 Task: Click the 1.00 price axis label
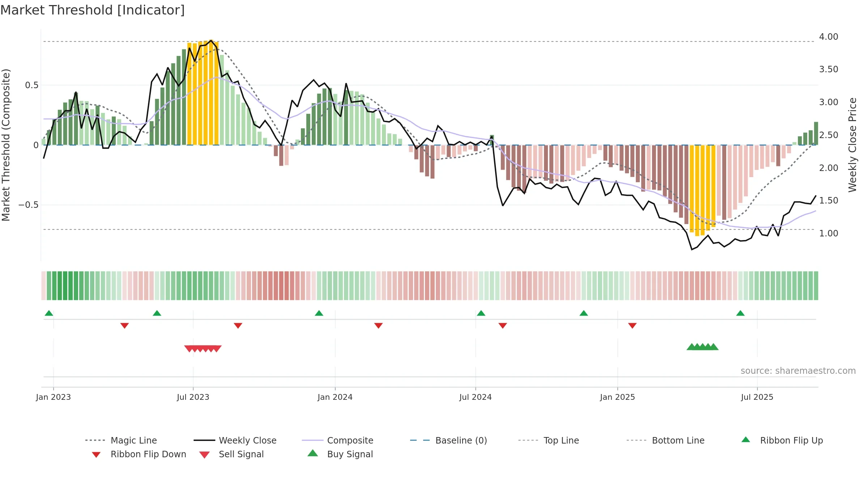point(829,234)
